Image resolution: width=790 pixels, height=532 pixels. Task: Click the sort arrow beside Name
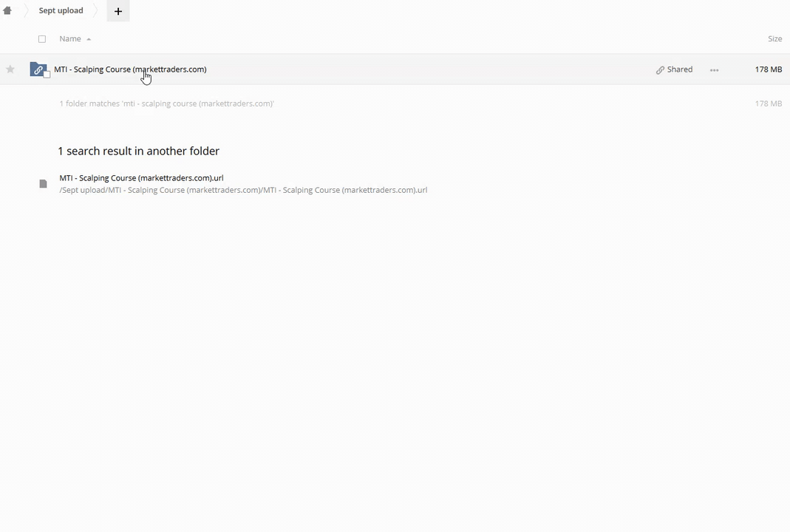click(89, 39)
